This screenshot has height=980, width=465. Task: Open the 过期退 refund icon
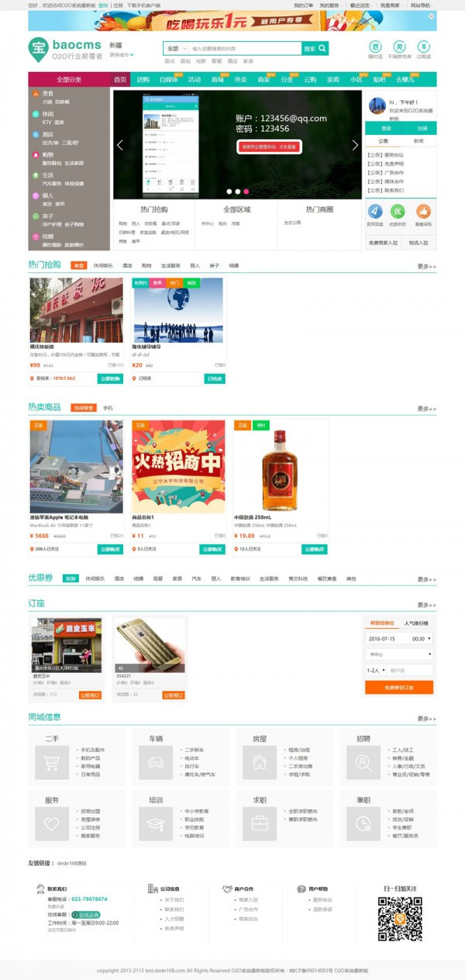click(423, 47)
